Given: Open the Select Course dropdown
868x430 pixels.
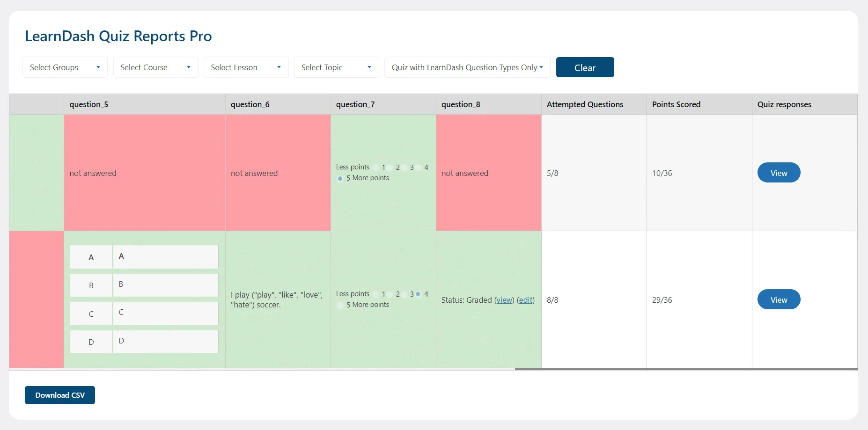Looking at the screenshot, I should tap(155, 67).
